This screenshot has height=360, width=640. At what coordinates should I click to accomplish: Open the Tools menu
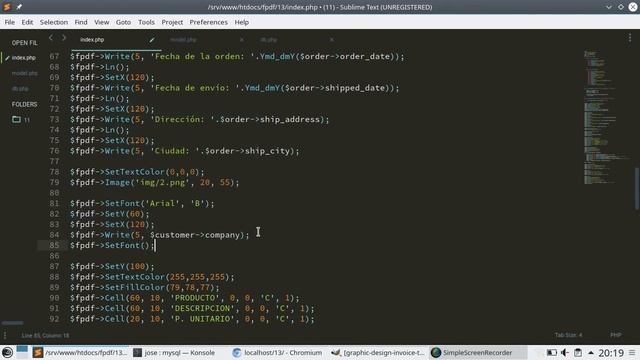146,22
